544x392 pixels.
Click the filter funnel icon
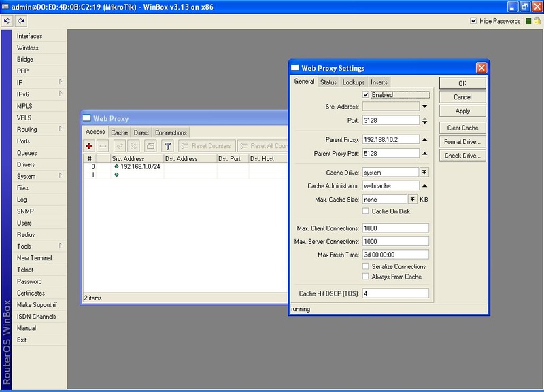pyautogui.click(x=167, y=146)
